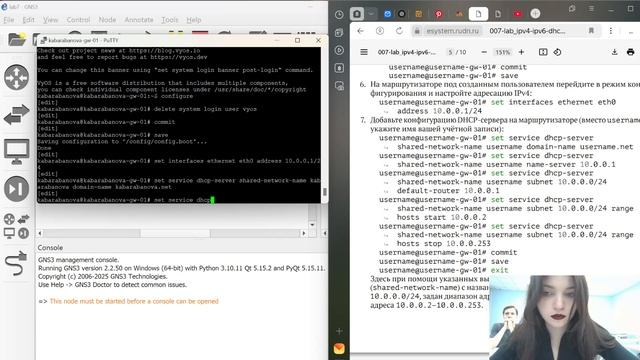
Task: Open browser tab search dropdown arrow
Action: [371, 14]
